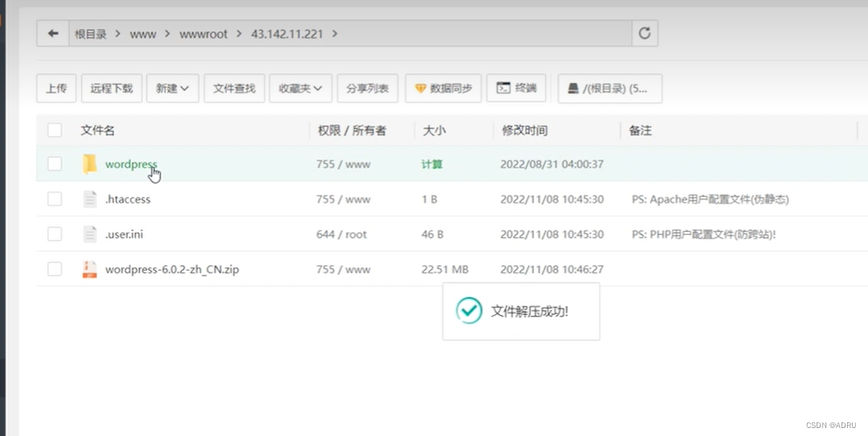Click the PHP用户配置文件 note for .user.ini
Viewport: 868px width, 436px height.
click(x=704, y=234)
